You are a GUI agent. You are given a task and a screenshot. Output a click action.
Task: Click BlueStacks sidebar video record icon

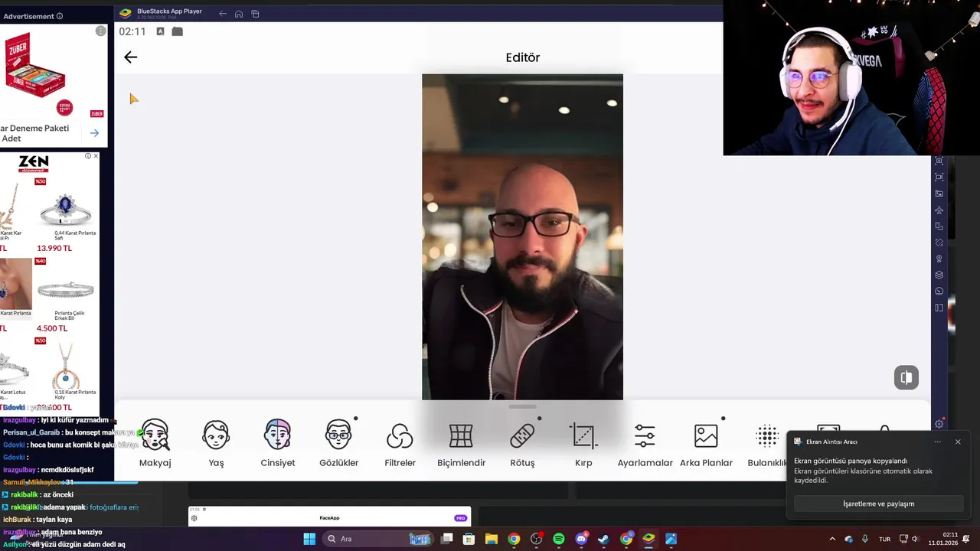coord(939,178)
